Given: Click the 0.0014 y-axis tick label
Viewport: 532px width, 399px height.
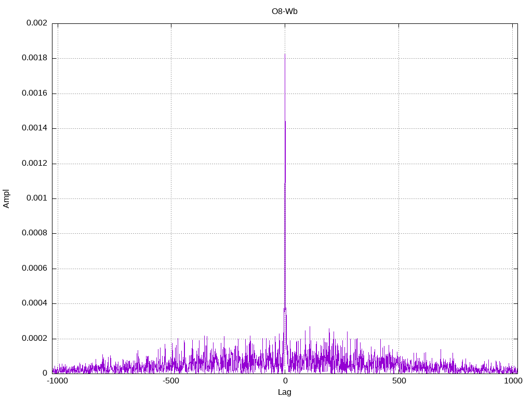Looking at the screenshot, I should click(x=34, y=128).
